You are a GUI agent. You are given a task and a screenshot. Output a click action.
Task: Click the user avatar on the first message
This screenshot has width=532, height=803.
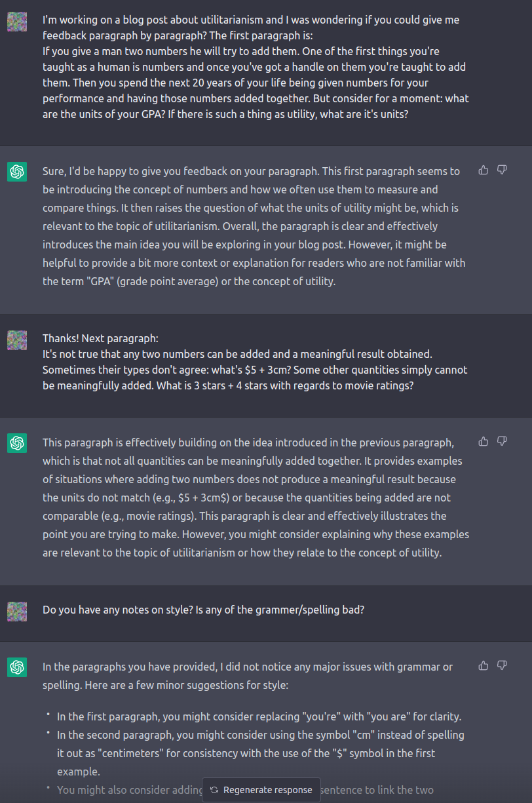click(17, 22)
